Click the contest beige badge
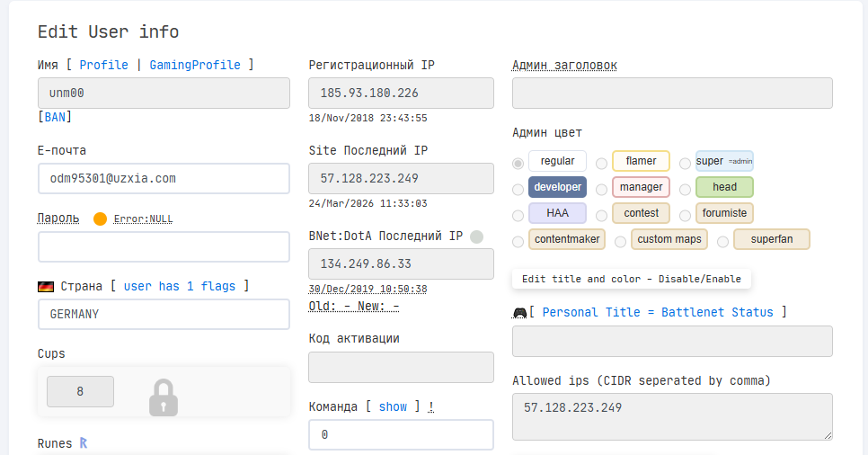 click(641, 213)
